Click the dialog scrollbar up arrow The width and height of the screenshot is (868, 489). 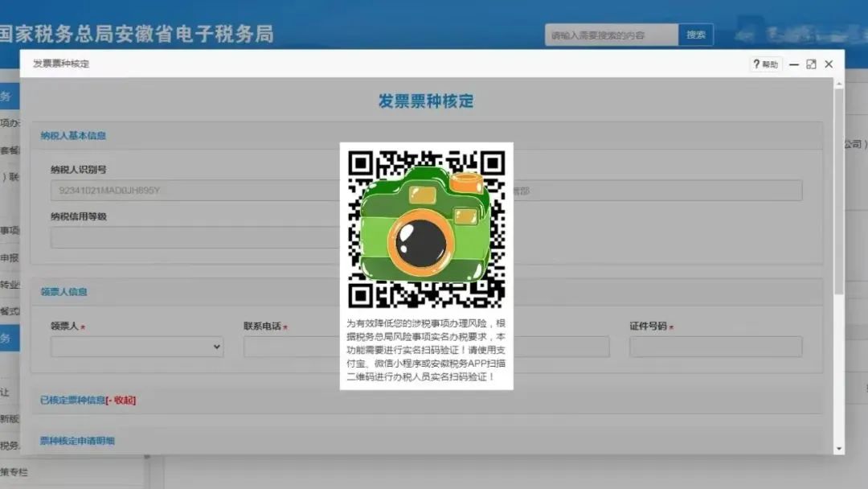(839, 84)
